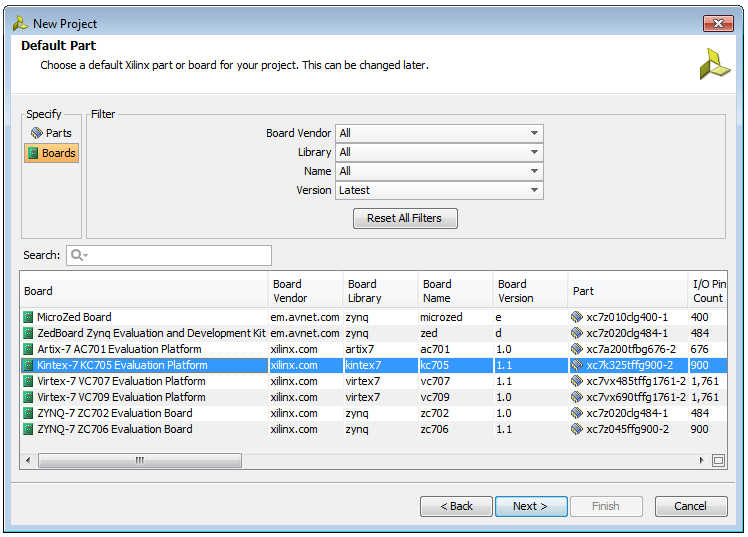Image resolution: width=748 pixels, height=537 pixels.
Task: Click the scrollbar left arrow
Action: [x=28, y=460]
